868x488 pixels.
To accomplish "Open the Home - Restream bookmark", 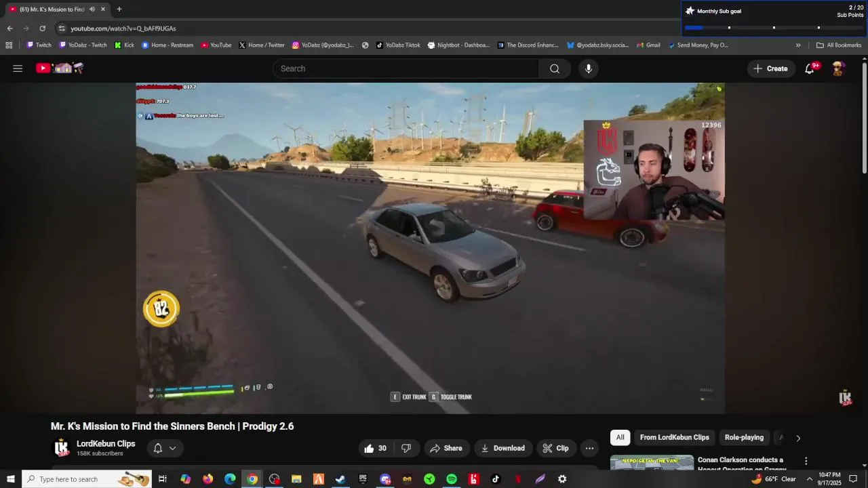I will click(x=167, y=45).
